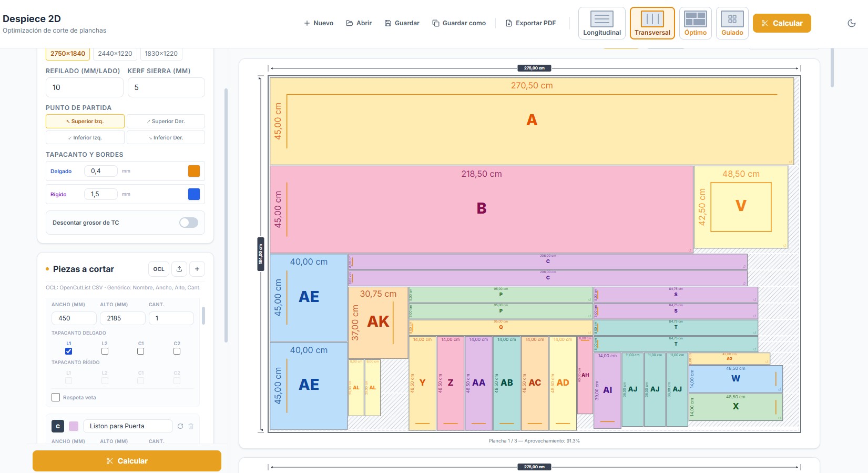Click the Refilado (mm/lado) input field
Screen dimensions: 868x473
tap(85, 87)
